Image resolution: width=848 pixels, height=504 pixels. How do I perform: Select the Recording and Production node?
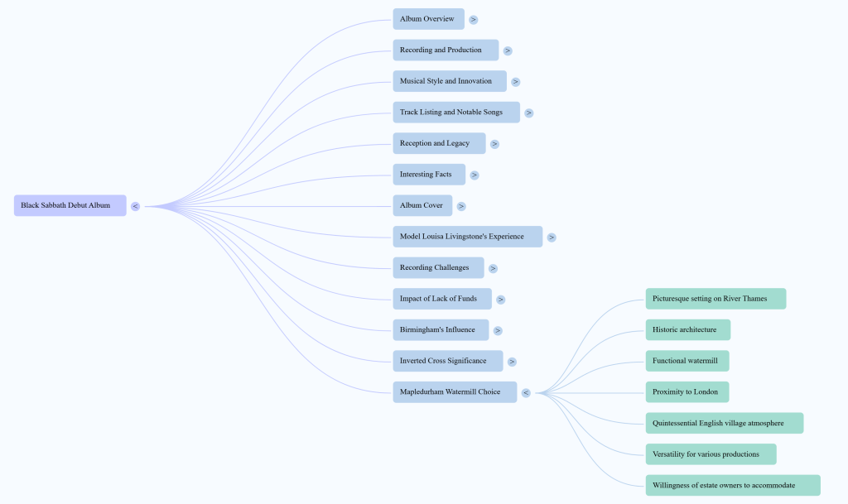click(446, 50)
